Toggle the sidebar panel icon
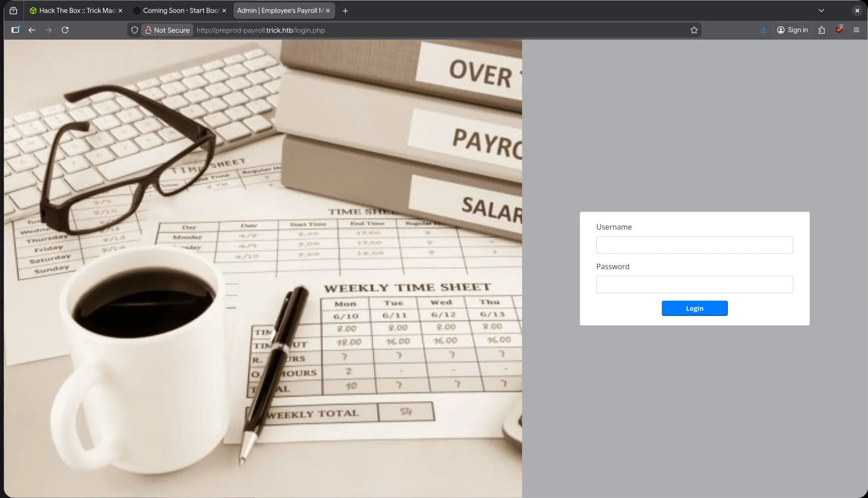The width and height of the screenshot is (868, 498). click(x=15, y=30)
